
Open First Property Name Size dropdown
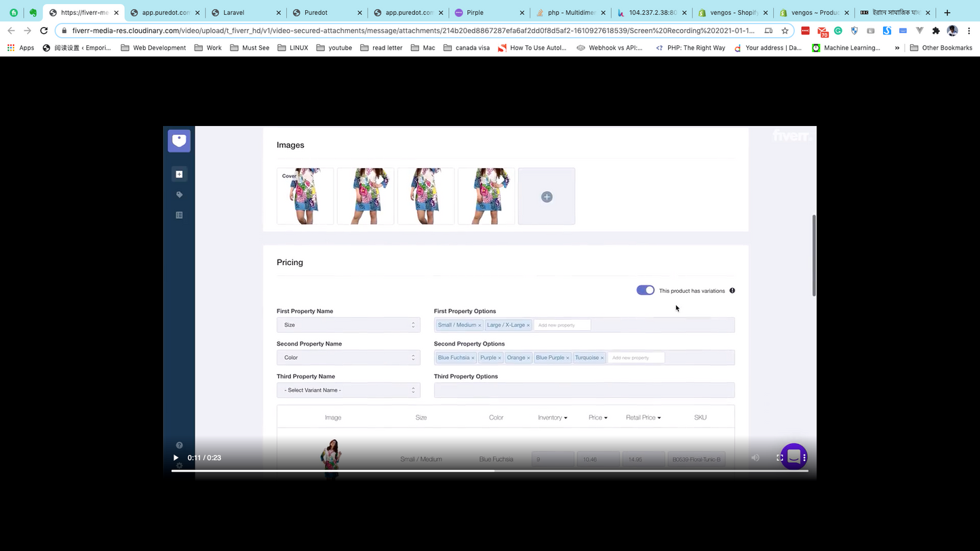click(x=348, y=325)
